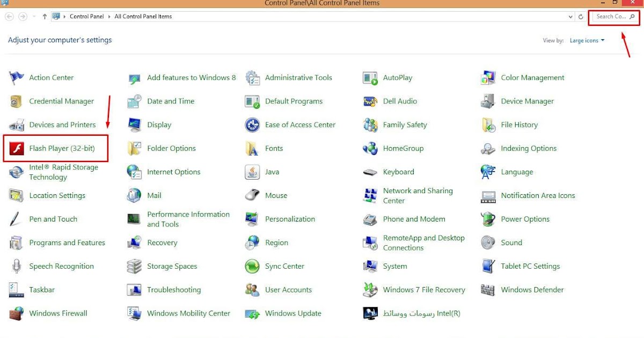
Task: Open Windows 7 File Recovery link
Action: pos(424,290)
